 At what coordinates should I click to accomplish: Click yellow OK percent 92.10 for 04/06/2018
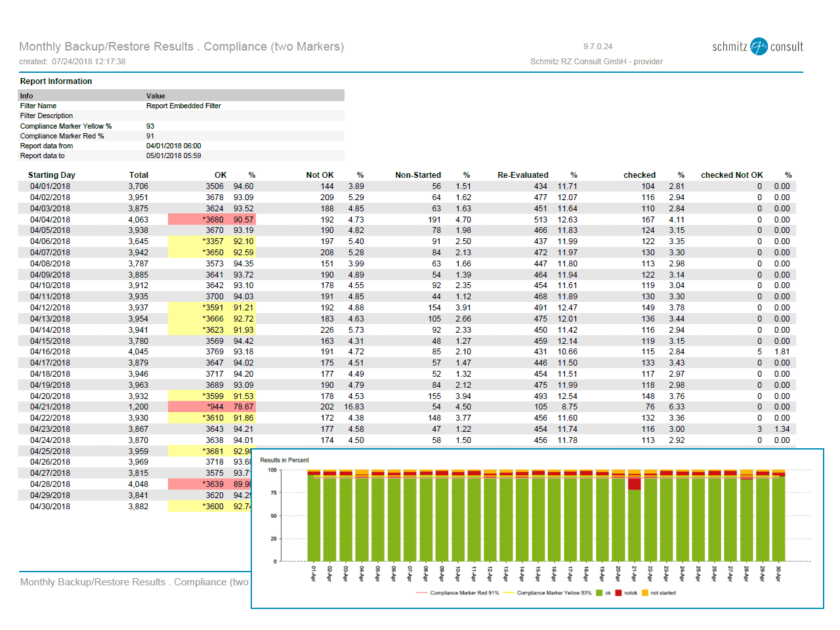[x=243, y=241]
